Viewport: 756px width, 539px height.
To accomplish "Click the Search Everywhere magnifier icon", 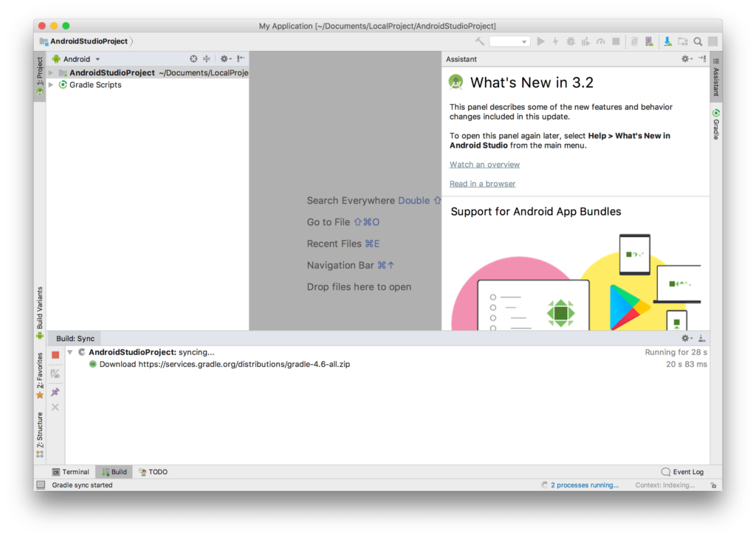I will click(x=698, y=41).
